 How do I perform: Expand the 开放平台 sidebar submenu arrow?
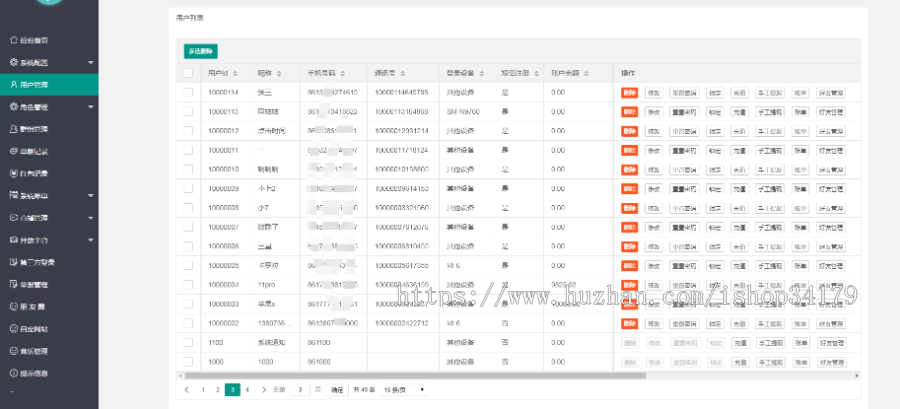pyautogui.click(x=91, y=240)
